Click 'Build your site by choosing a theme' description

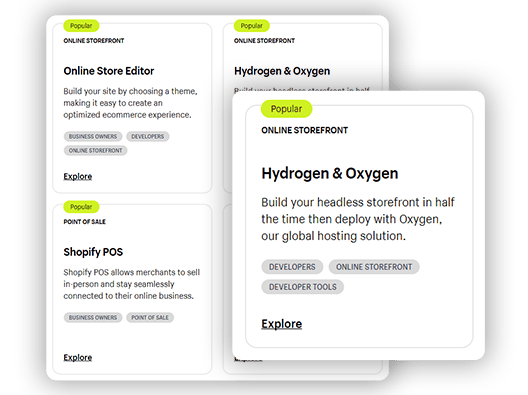tap(130, 103)
